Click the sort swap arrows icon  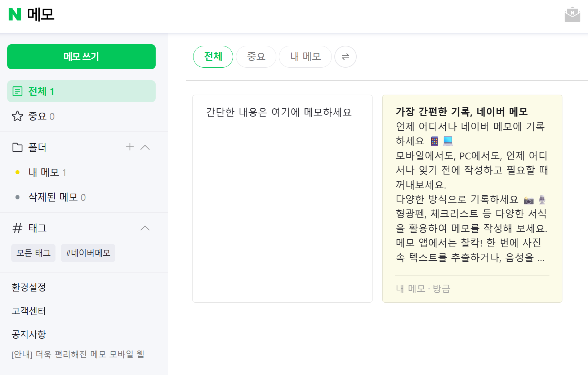coord(345,57)
